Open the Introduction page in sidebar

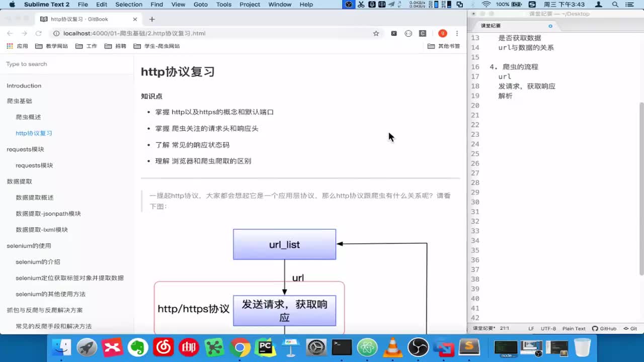tap(24, 85)
